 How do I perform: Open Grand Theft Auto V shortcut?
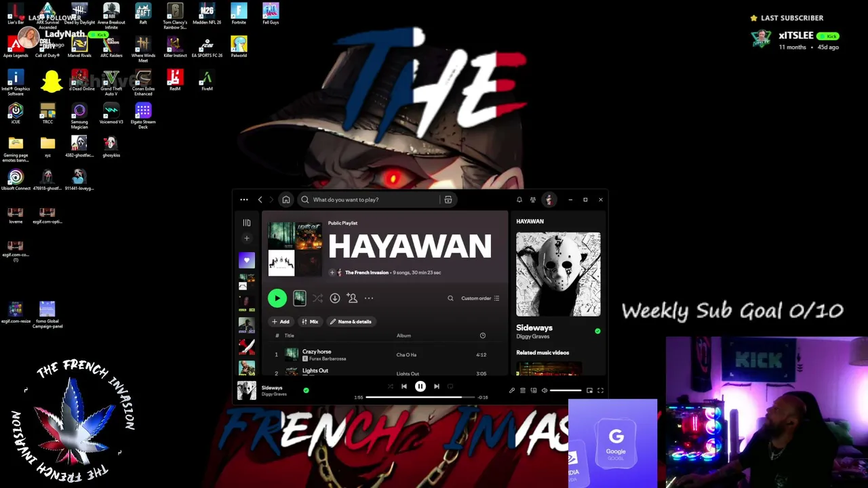click(x=111, y=82)
